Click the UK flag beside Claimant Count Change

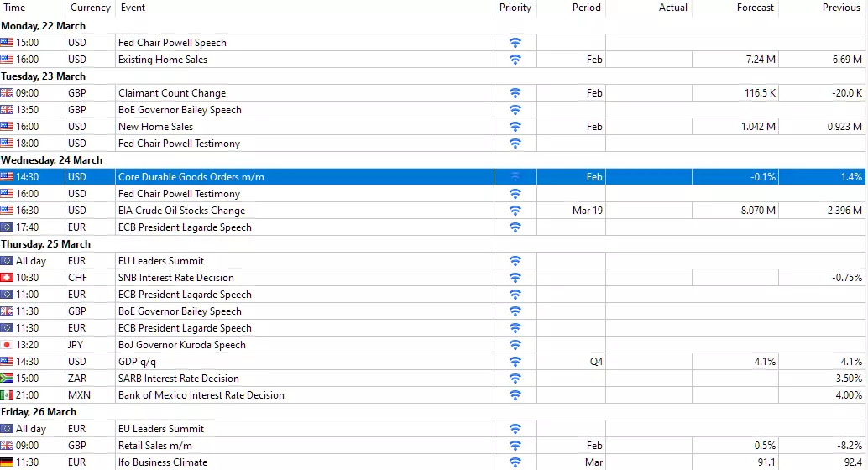pos(7,93)
